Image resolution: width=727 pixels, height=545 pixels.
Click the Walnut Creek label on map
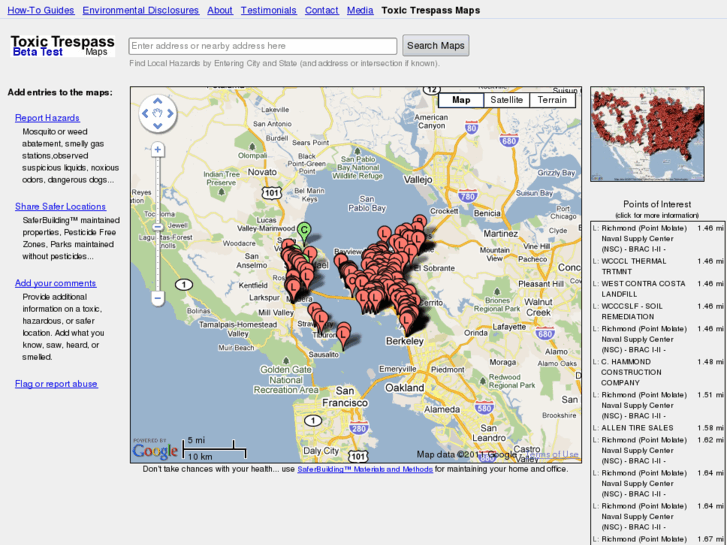coord(538,307)
